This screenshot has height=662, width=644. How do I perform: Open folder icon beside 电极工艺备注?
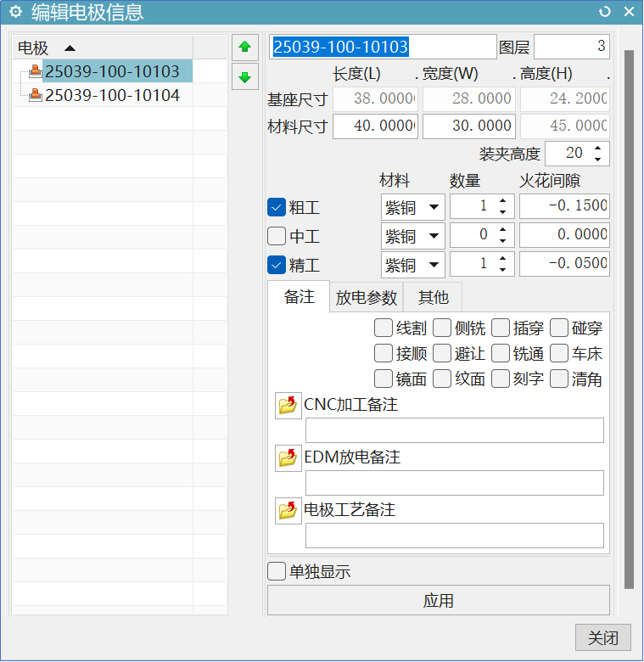288,511
